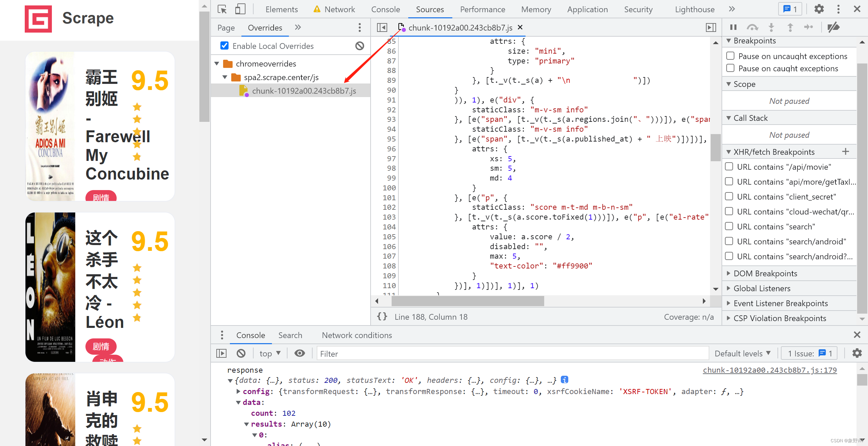868x446 pixels.
Task: Expand the config object in console
Action: [x=238, y=391]
